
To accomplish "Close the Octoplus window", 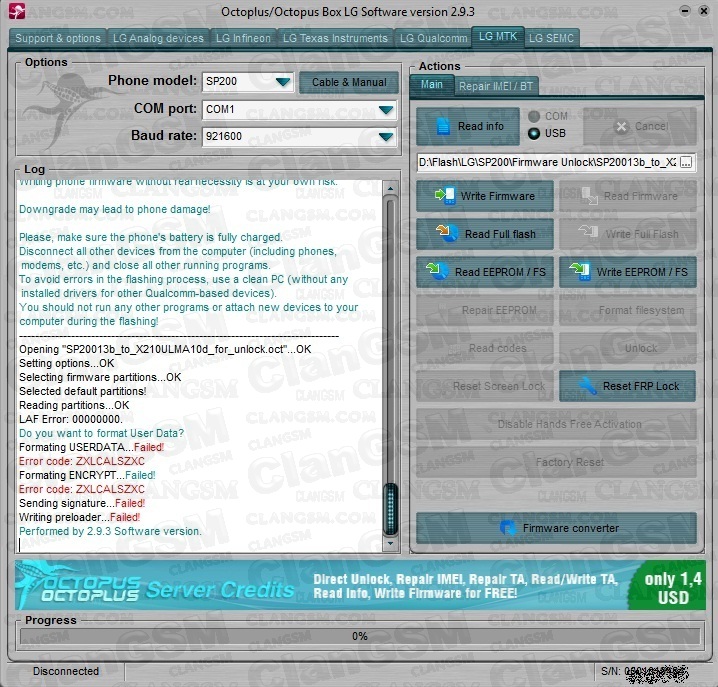I will pos(704,11).
